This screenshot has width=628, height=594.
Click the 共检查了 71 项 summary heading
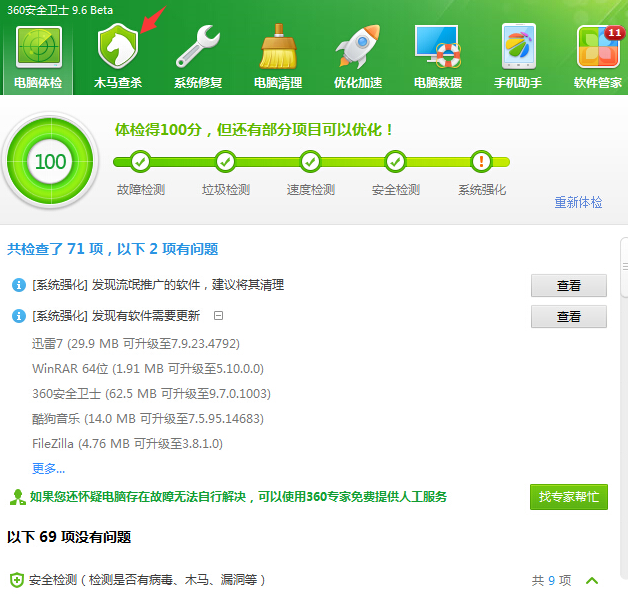[x=113, y=249]
